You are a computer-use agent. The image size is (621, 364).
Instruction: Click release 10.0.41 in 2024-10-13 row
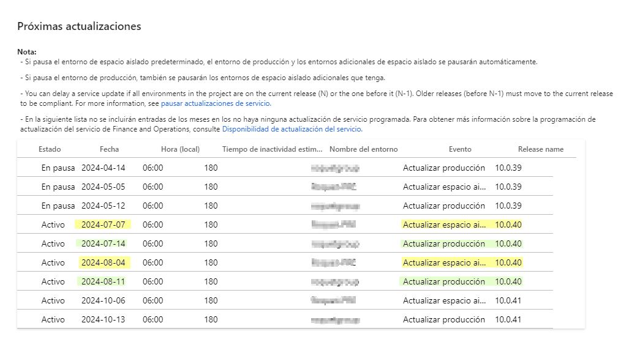click(x=508, y=320)
